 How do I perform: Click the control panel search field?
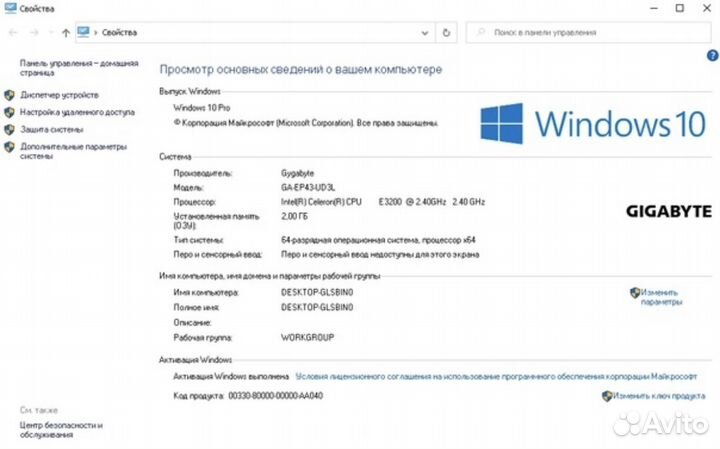coord(589,33)
